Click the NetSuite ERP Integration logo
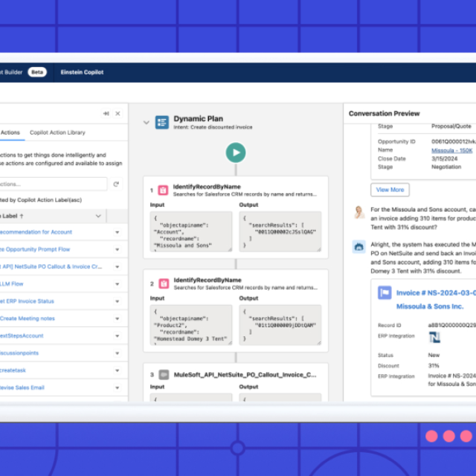 coord(434,337)
